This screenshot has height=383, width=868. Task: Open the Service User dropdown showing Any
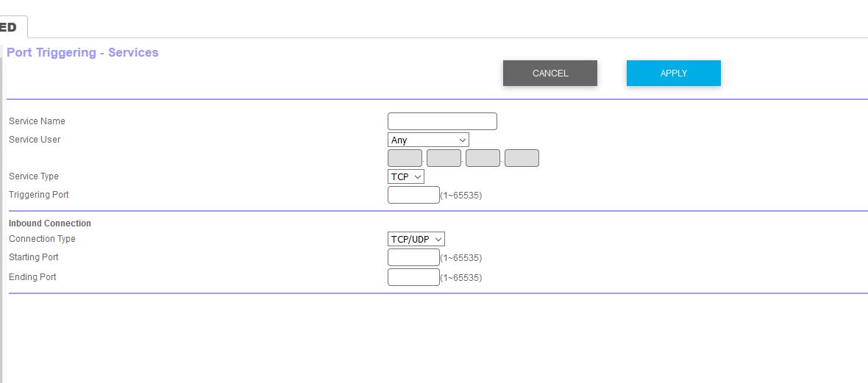(x=428, y=140)
